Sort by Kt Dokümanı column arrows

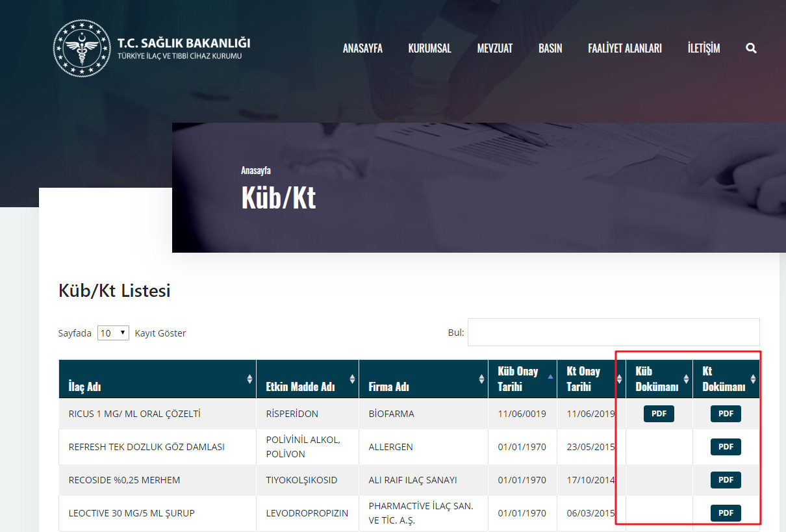click(754, 379)
